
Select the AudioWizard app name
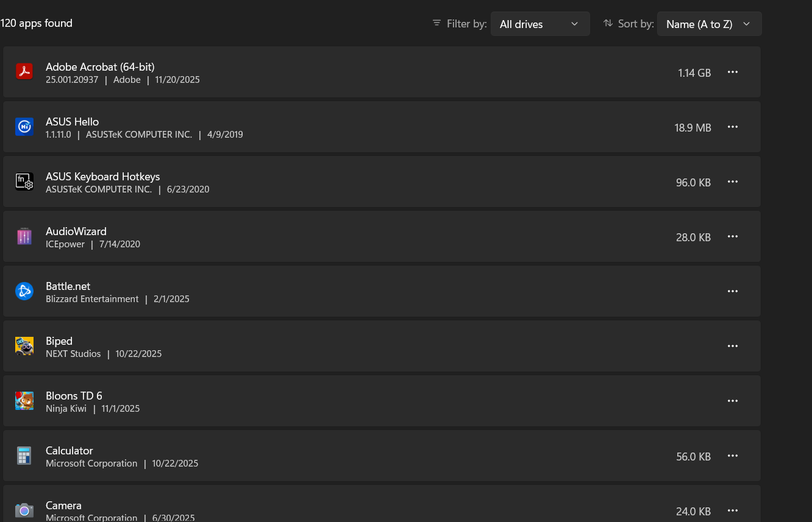click(76, 231)
